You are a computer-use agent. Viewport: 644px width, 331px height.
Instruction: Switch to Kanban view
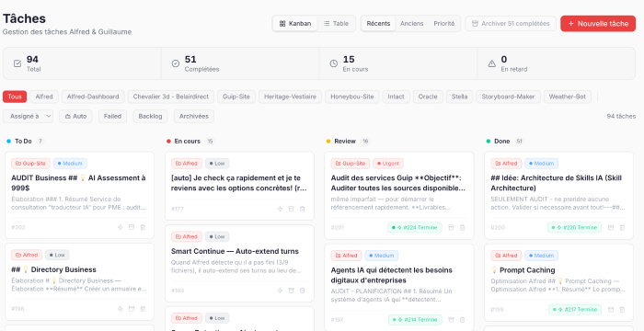point(295,23)
